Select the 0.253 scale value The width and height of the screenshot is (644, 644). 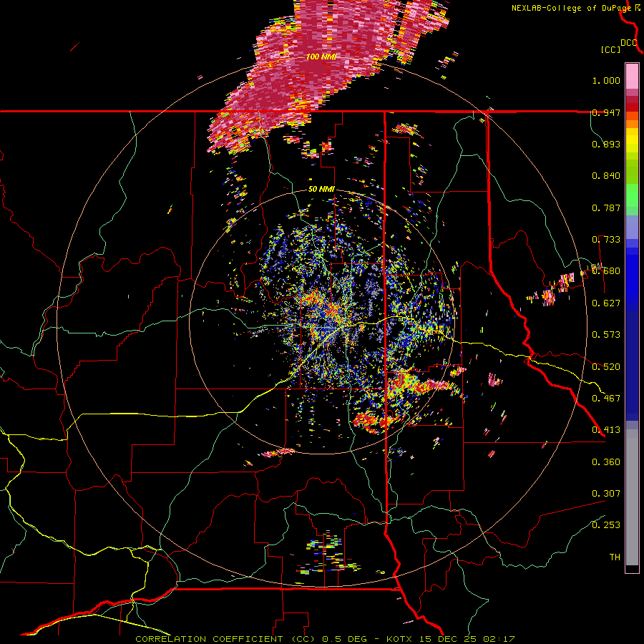pos(606,525)
